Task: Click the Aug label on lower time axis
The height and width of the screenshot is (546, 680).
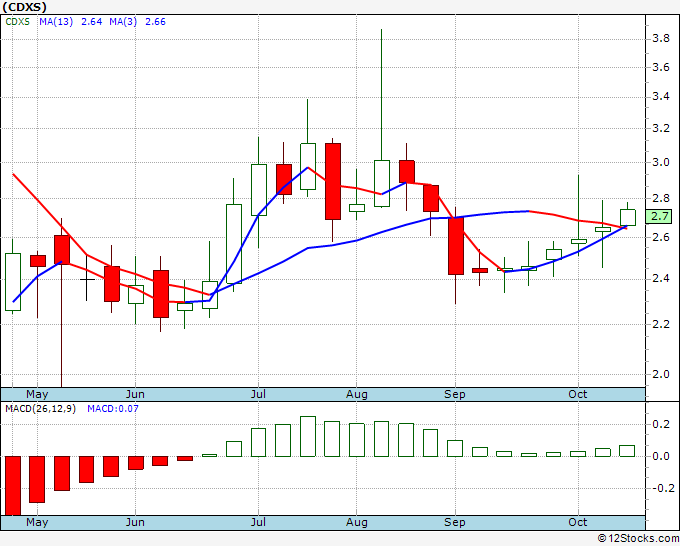Action: 356,522
